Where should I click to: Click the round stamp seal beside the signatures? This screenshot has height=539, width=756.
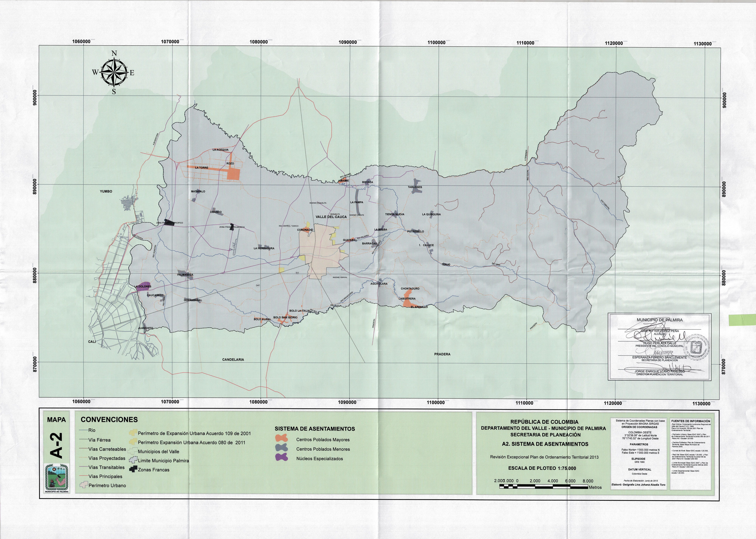coord(697,348)
